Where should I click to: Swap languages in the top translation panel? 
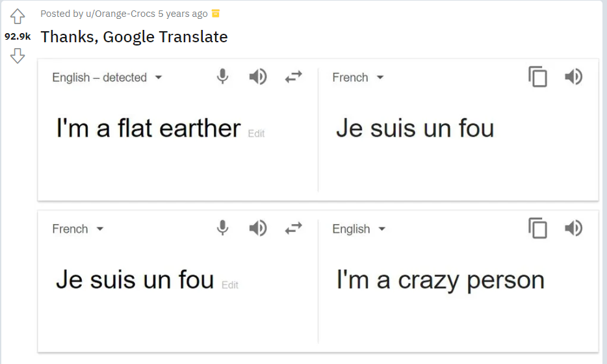[x=294, y=77]
